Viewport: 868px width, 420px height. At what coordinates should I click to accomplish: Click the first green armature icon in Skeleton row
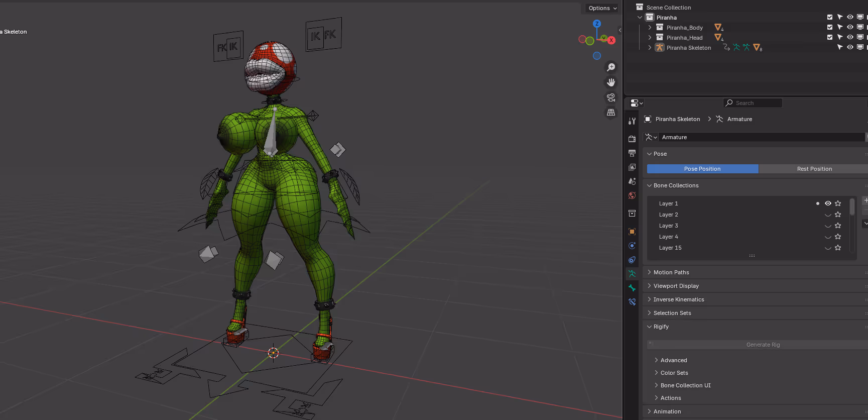click(x=736, y=47)
